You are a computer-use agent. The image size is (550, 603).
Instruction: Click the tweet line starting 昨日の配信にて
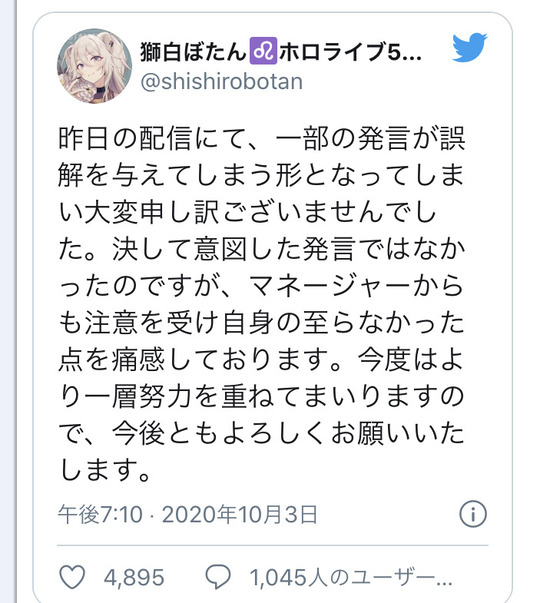point(262,138)
